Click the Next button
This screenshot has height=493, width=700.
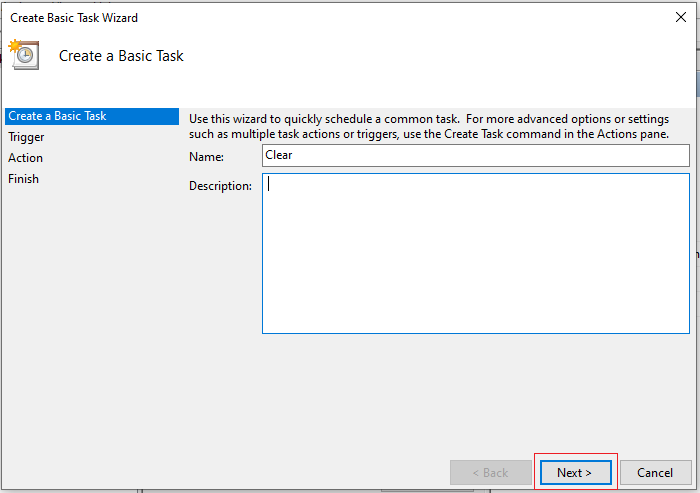575,472
